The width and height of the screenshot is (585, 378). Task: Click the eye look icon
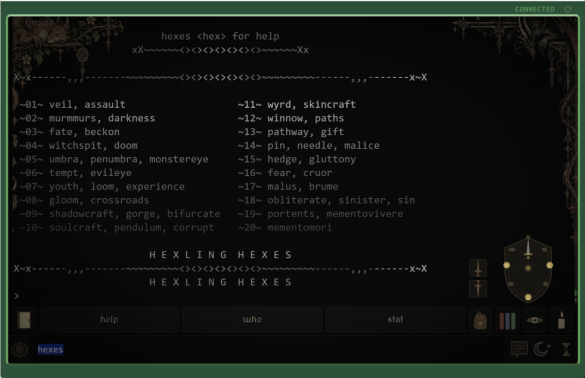tap(534, 320)
